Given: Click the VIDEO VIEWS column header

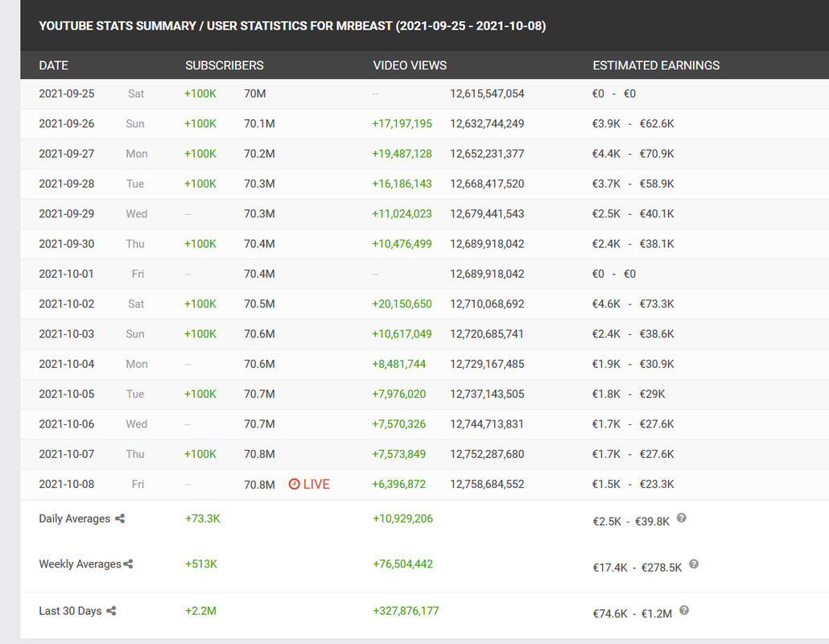Looking at the screenshot, I should [410, 65].
